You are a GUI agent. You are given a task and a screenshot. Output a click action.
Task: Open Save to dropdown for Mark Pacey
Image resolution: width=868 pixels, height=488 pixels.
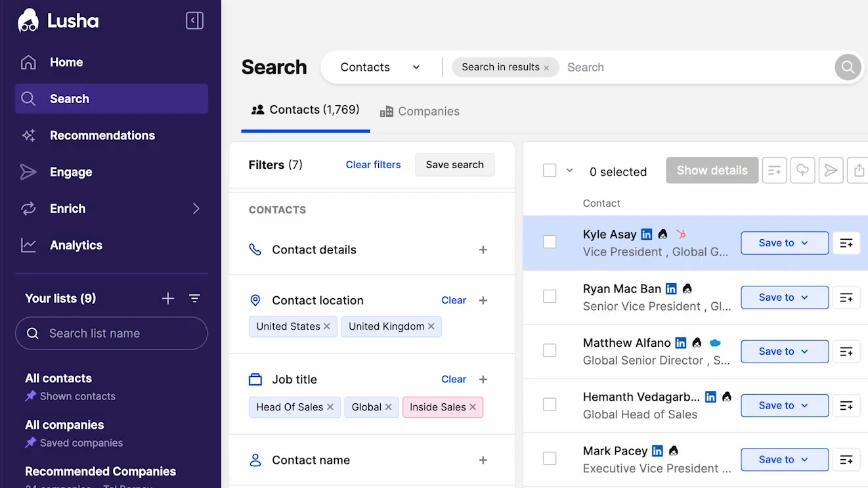coord(785,460)
